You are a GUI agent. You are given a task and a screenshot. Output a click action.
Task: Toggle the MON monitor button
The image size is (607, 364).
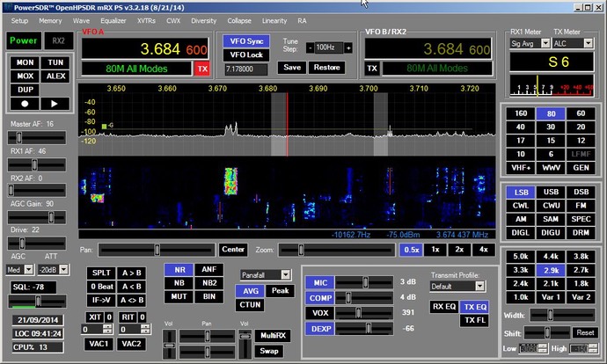coord(25,62)
